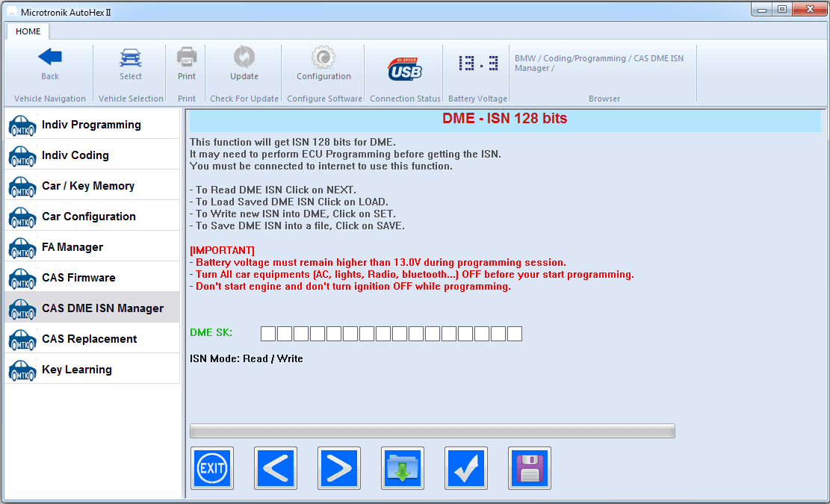
Task: Select Key Learning entry
Action: 92,369
